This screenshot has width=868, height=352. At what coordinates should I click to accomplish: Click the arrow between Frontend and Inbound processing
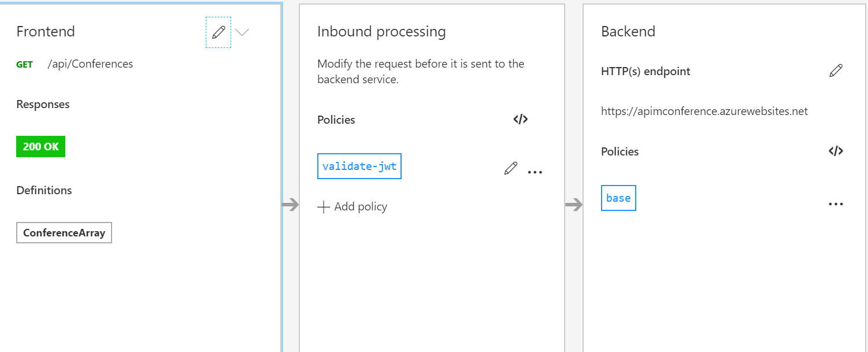tap(291, 204)
